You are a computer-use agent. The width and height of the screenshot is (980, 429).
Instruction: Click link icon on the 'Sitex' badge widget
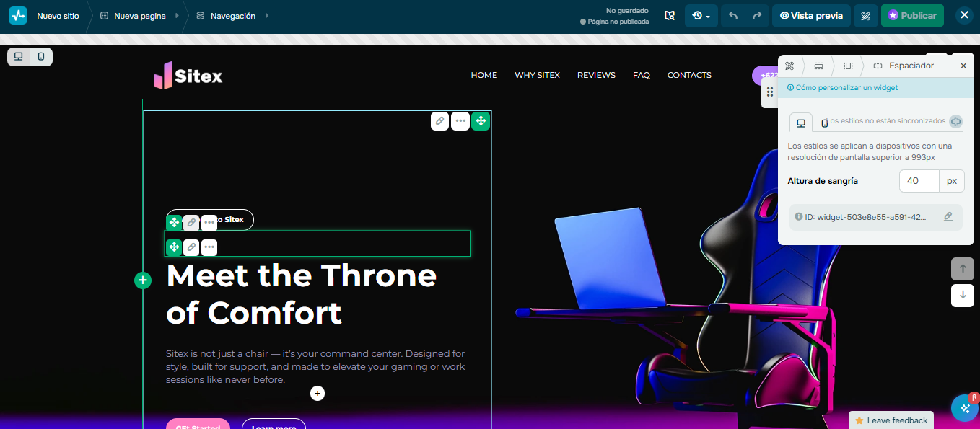[x=191, y=223]
